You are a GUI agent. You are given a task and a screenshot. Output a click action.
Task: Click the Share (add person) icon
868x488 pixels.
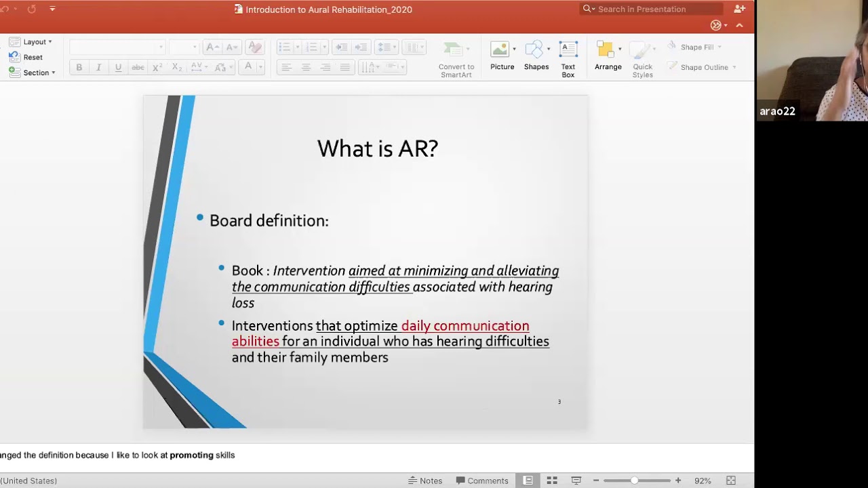(740, 9)
